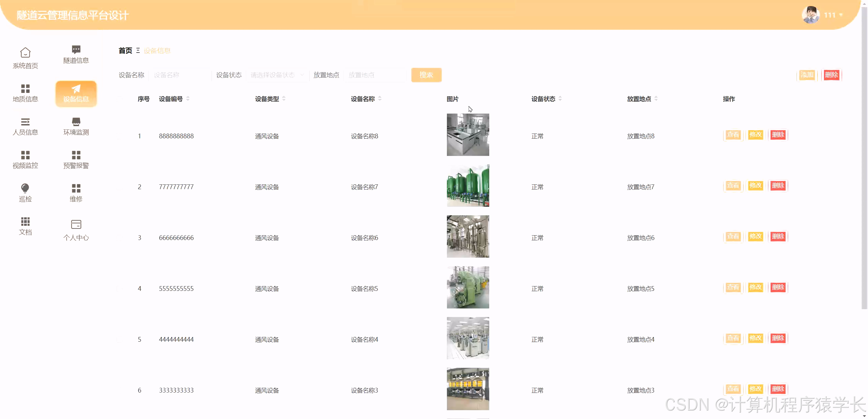The image size is (868, 419).
Task: Click the 设备信息 breadcrumb item
Action: 157,51
